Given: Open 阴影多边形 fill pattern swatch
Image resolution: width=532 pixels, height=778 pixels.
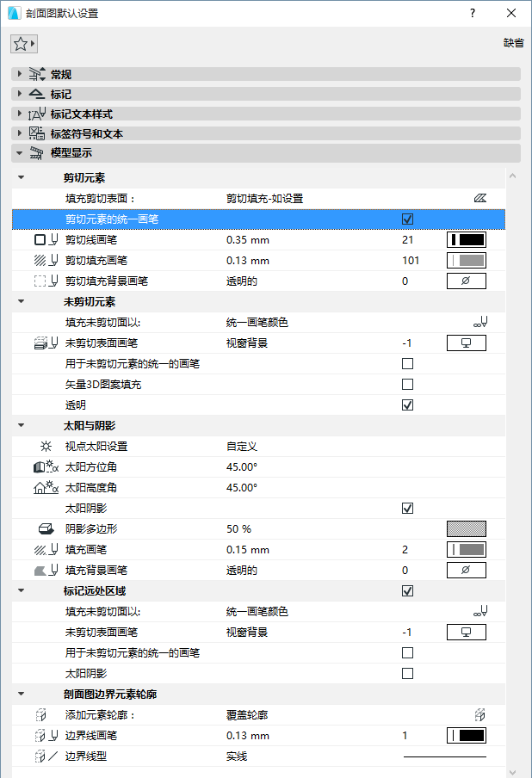Looking at the screenshot, I should tap(467, 529).
